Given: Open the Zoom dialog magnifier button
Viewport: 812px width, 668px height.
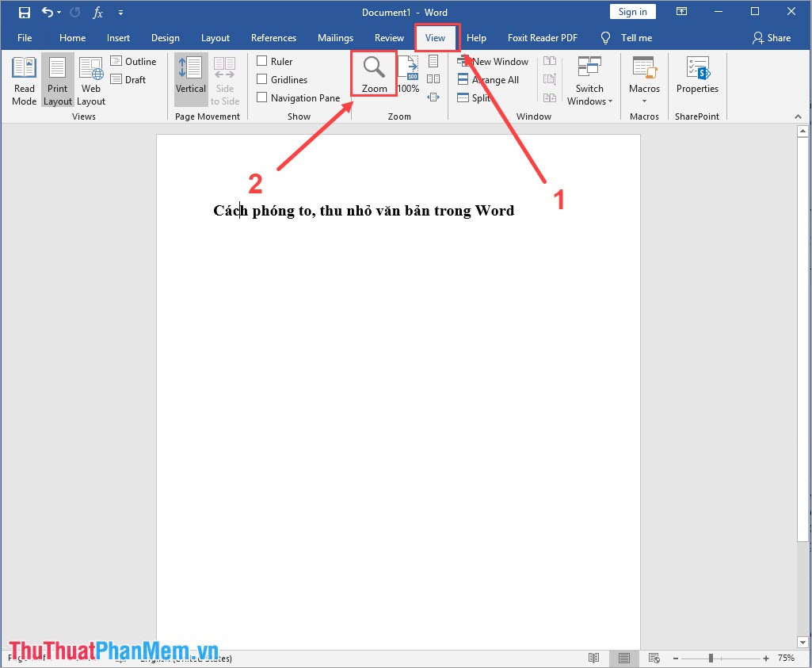Looking at the screenshot, I should 374,74.
